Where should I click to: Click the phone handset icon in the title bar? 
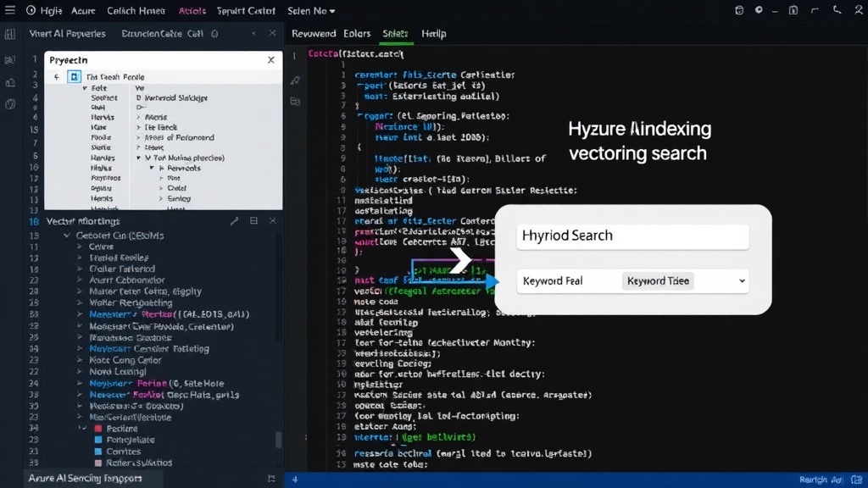[x=837, y=10]
